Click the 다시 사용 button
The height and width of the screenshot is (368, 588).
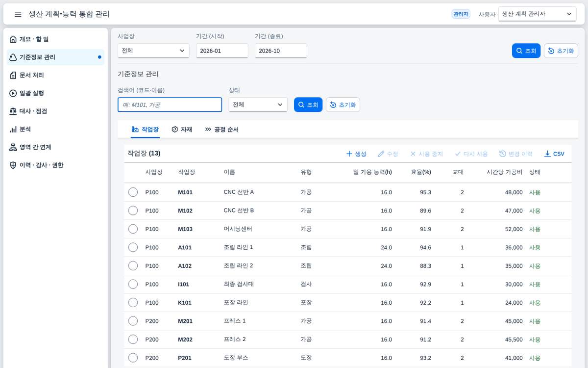click(x=471, y=154)
